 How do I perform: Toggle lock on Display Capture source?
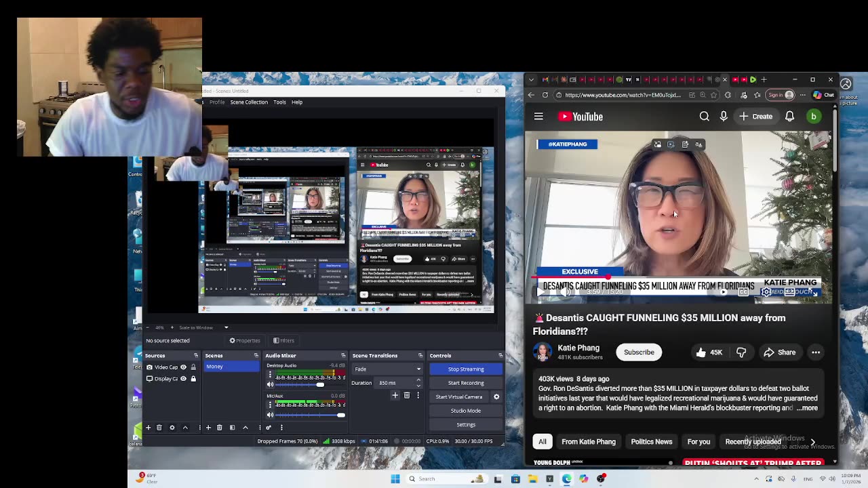pos(193,379)
